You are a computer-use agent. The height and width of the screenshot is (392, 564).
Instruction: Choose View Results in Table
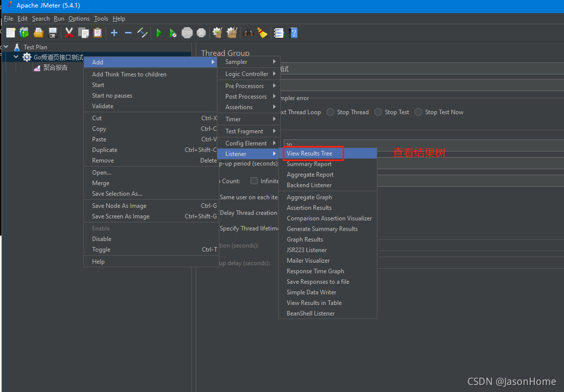tap(328, 303)
